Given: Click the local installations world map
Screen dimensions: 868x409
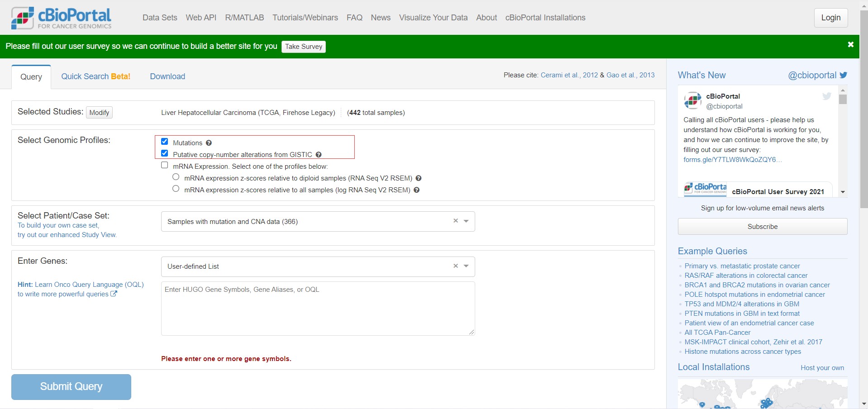Looking at the screenshot, I should pos(763,394).
